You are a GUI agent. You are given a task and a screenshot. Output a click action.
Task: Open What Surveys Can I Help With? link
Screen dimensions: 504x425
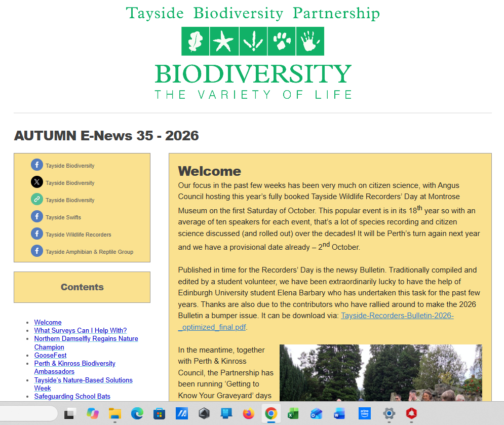(81, 330)
